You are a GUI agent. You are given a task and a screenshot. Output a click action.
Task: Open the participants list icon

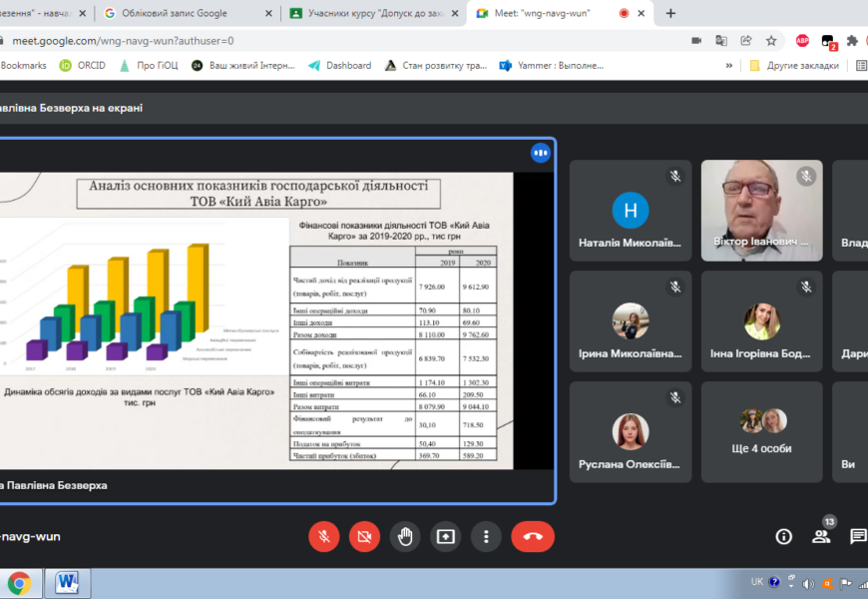pyautogui.click(x=820, y=536)
